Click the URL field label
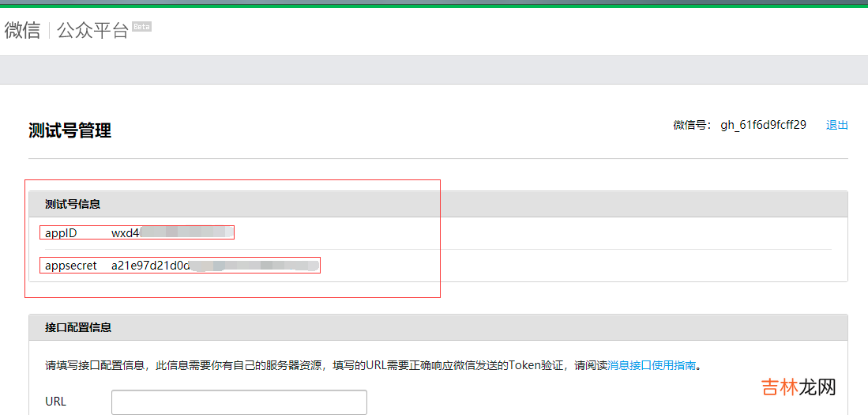 [x=55, y=402]
